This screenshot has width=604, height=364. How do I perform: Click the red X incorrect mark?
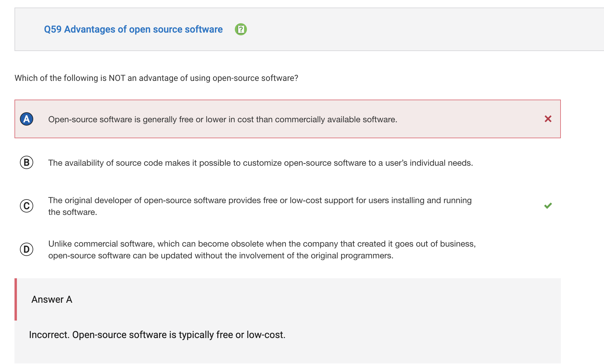[x=548, y=119]
